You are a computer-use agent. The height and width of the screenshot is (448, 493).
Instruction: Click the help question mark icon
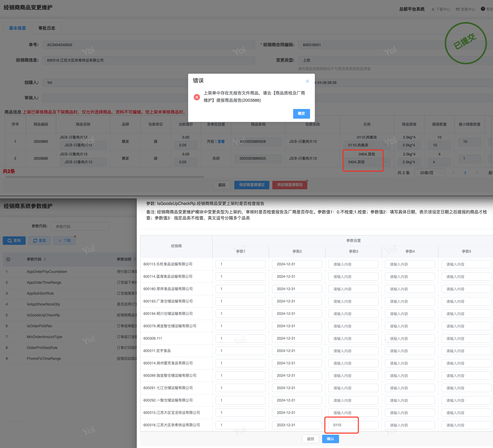pyautogui.click(x=483, y=9)
